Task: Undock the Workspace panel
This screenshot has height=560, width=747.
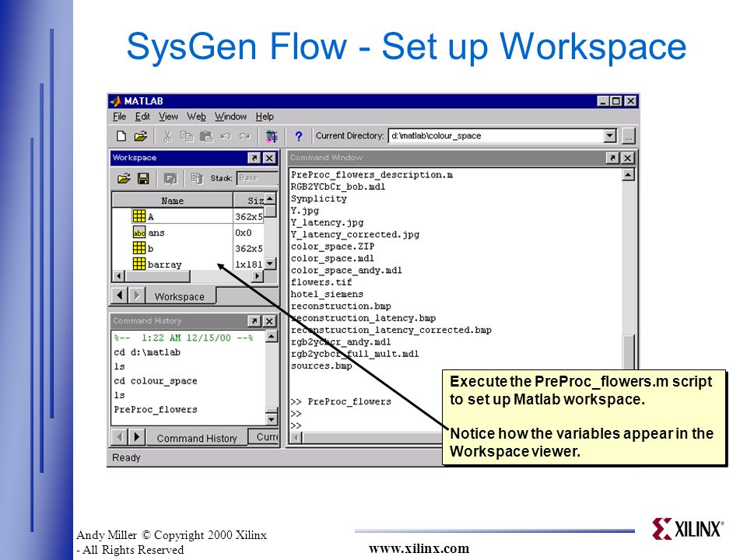Action: coord(254,158)
